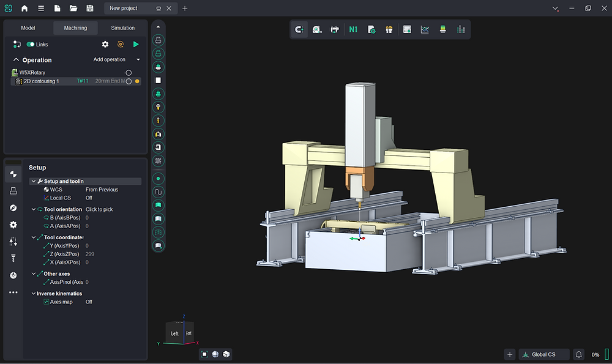The height and width of the screenshot is (364, 612).
Task: Open the notifications bell
Action: point(579,354)
